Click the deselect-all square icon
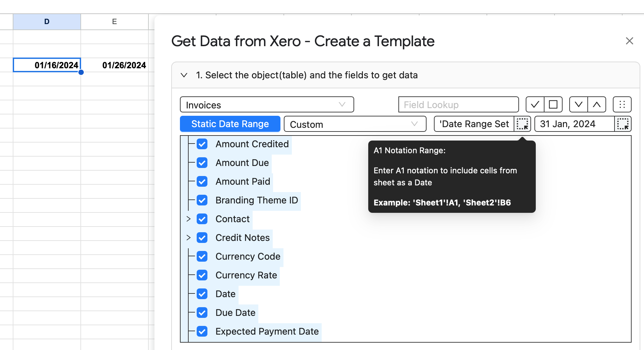 click(553, 105)
